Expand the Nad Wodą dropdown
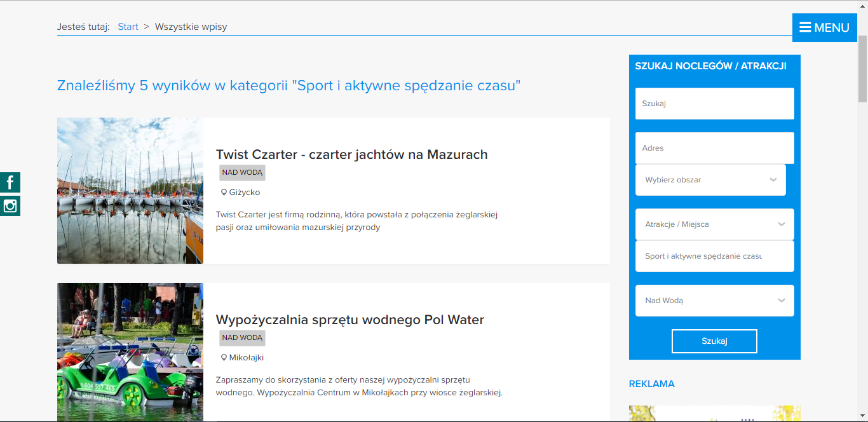 click(714, 301)
